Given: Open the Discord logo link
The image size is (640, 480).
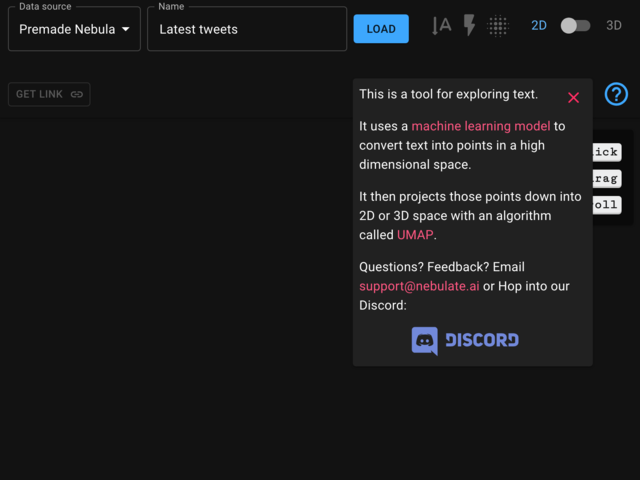Looking at the screenshot, I should [x=465, y=341].
